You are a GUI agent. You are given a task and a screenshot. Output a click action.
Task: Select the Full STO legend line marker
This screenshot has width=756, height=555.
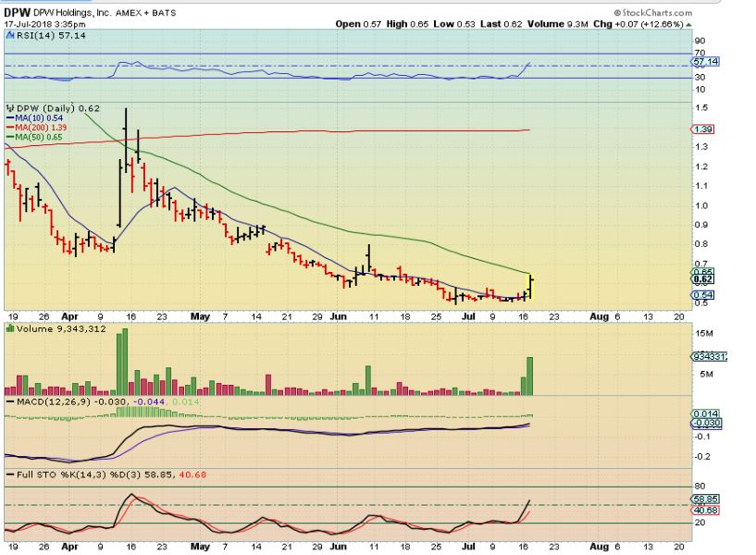(x=10, y=475)
